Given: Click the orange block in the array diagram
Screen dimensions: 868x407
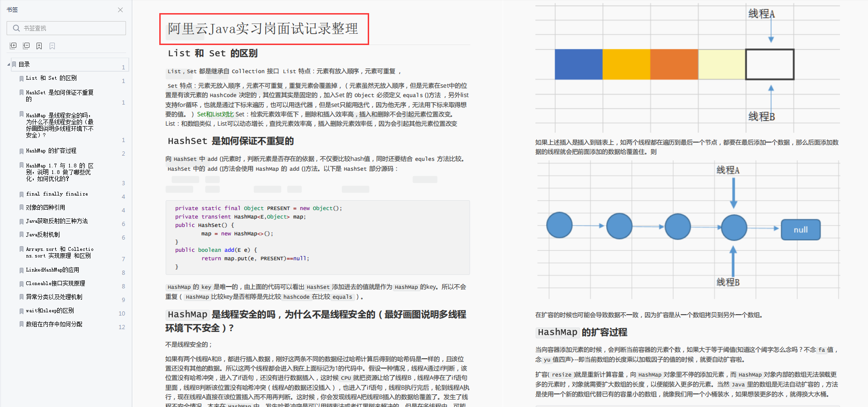Looking at the screenshot, I should [674, 64].
